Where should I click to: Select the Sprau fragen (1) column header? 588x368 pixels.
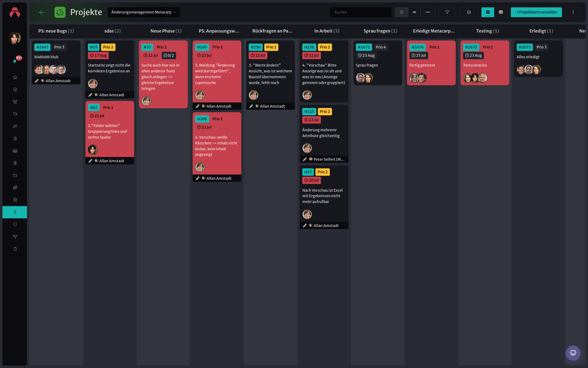point(380,31)
